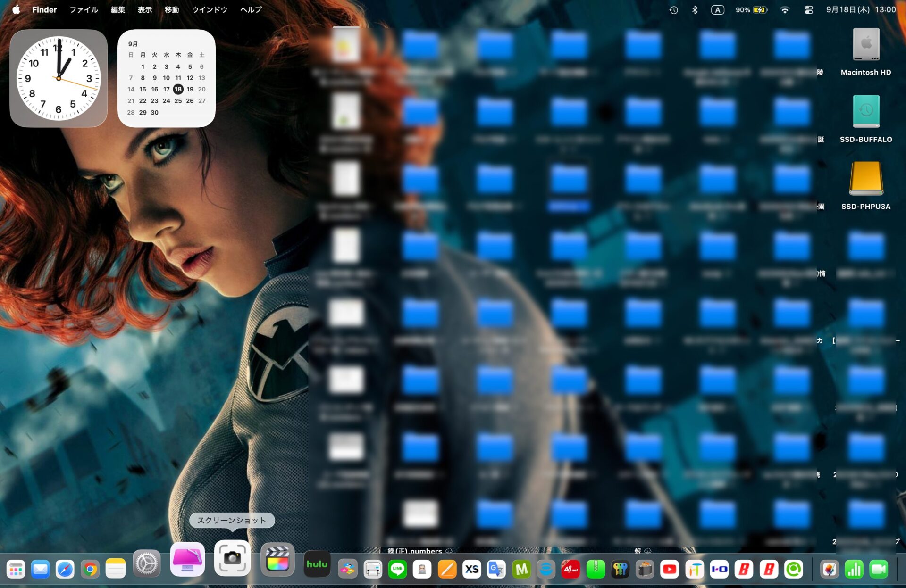Click the 90% battery status indicator

pos(751,10)
